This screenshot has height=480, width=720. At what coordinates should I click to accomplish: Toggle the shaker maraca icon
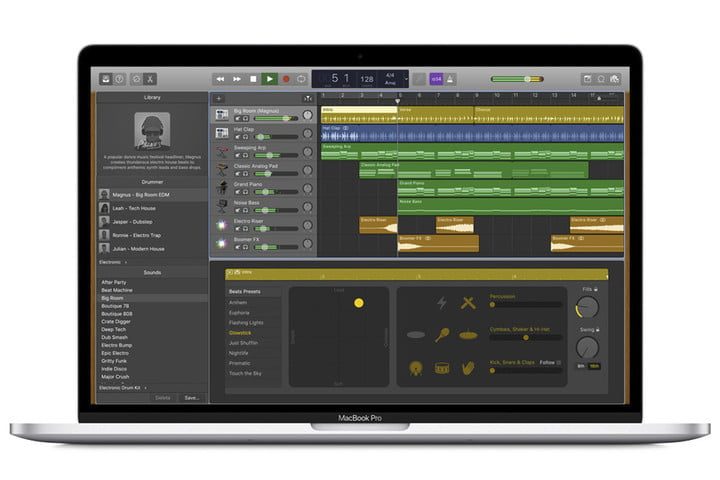[x=442, y=334]
